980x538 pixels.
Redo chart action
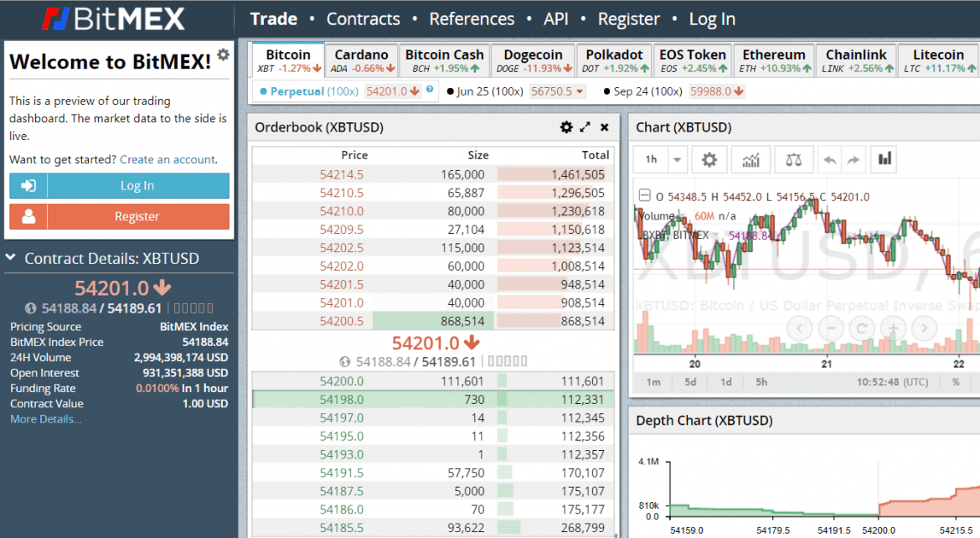tap(854, 159)
